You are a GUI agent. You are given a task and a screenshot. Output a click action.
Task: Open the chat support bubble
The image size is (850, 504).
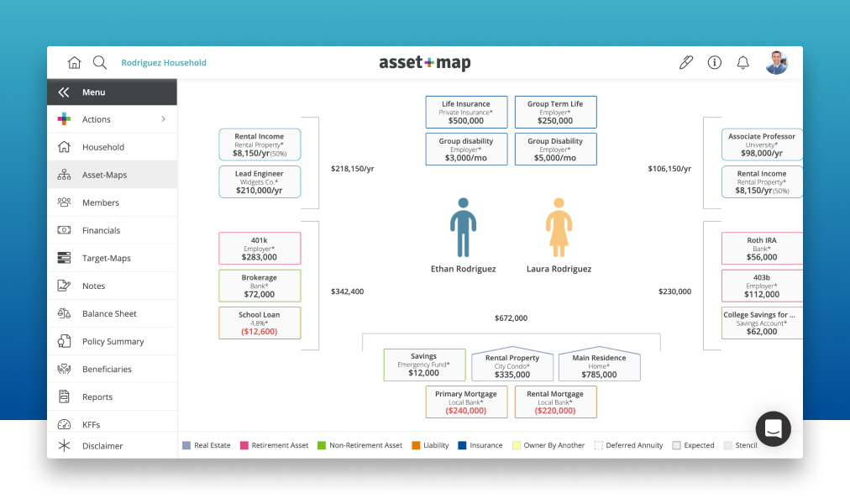(x=773, y=428)
